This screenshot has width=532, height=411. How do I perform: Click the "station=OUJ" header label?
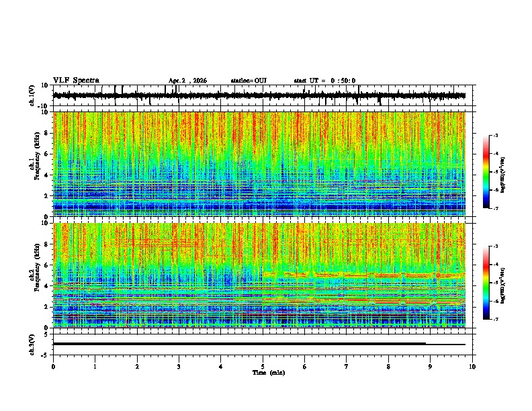click(249, 81)
